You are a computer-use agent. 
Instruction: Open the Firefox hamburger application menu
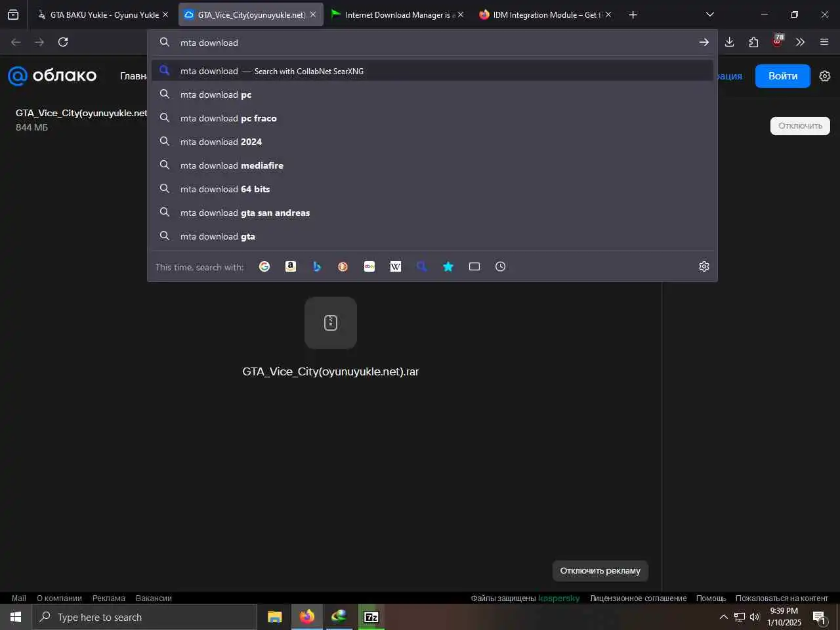coord(824,42)
